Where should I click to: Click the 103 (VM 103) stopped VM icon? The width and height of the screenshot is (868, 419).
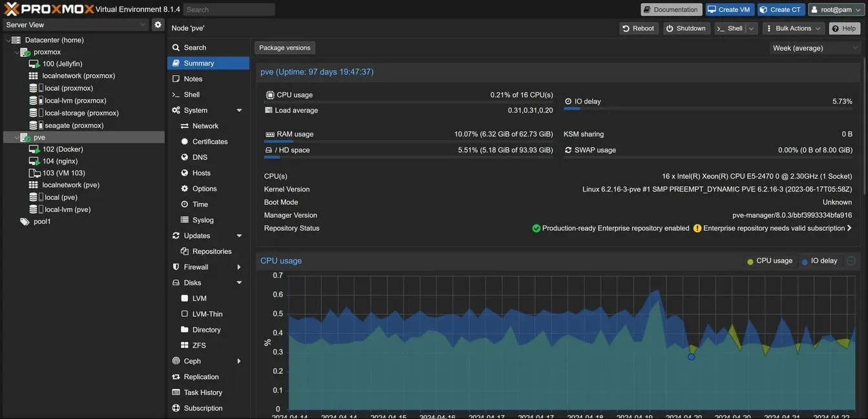click(34, 173)
